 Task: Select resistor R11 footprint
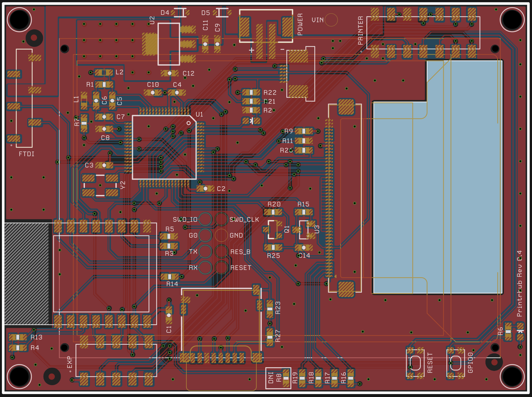click(x=304, y=141)
